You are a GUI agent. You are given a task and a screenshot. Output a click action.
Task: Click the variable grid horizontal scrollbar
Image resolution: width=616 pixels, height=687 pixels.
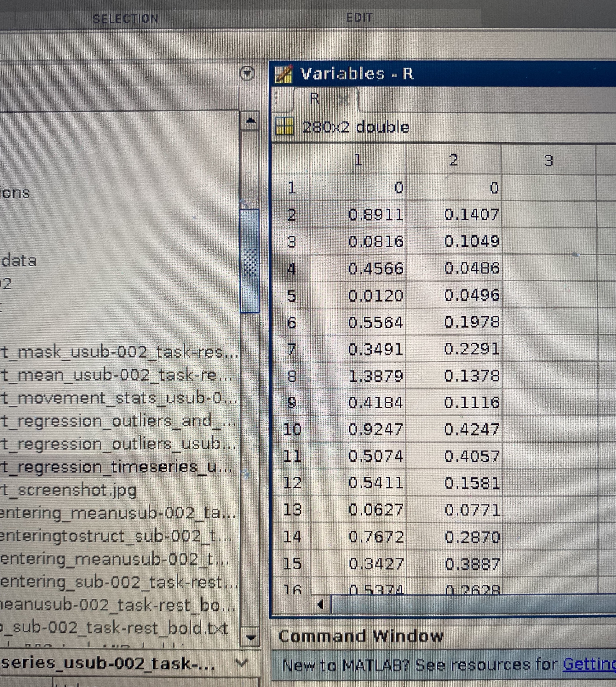pos(474,604)
